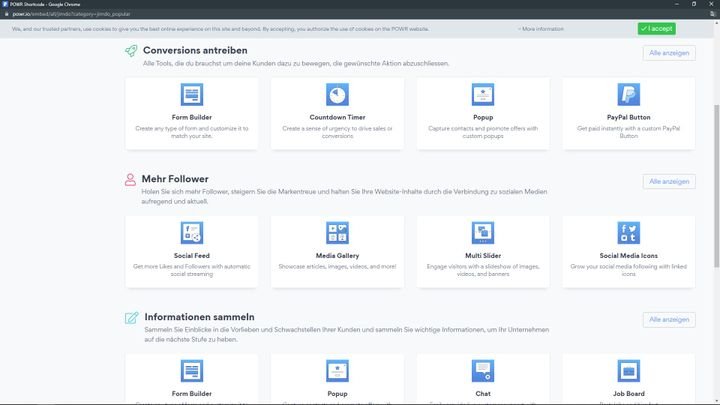
Task: Click the Countdown Timer title text
Action: click(337, 118)
